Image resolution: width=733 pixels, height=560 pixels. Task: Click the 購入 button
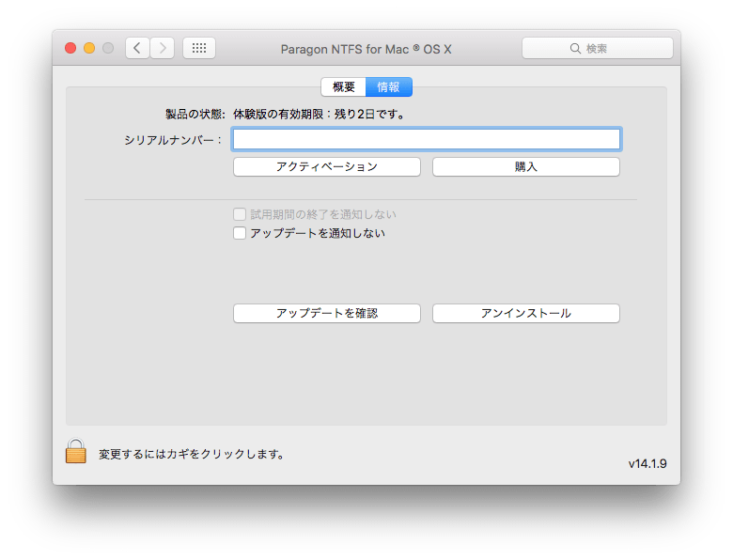click(x=526, y=167)
